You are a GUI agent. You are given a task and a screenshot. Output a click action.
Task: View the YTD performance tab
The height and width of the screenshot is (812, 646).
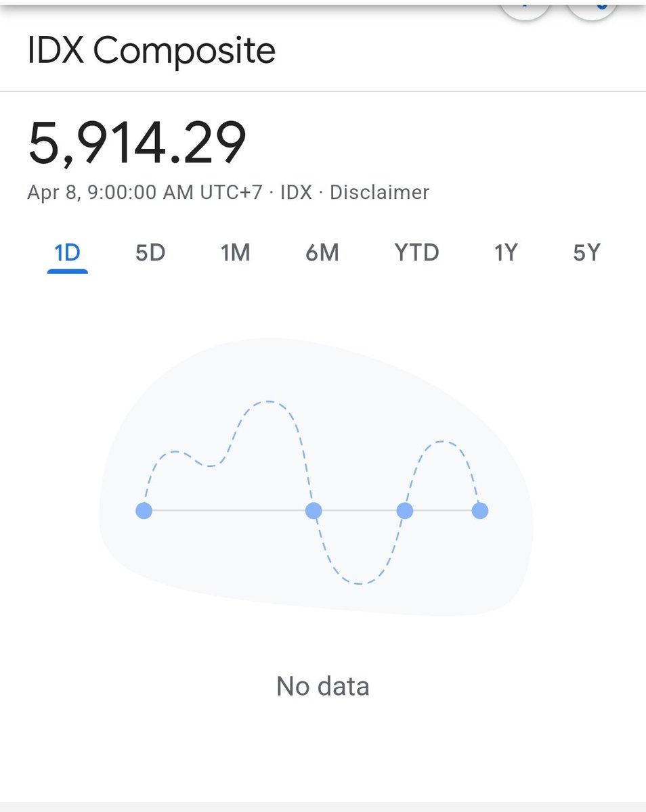click(417, 252)
